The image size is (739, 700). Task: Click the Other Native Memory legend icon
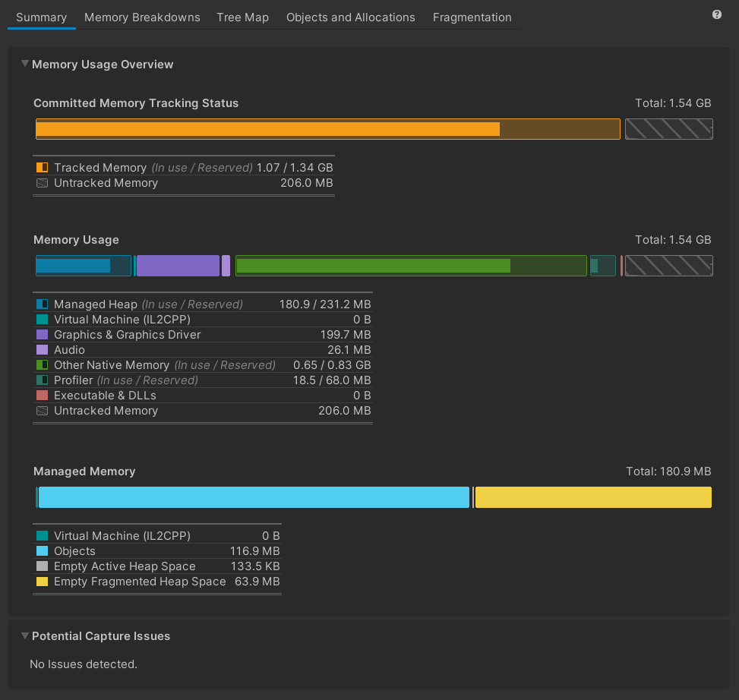(x=43, y=365)
